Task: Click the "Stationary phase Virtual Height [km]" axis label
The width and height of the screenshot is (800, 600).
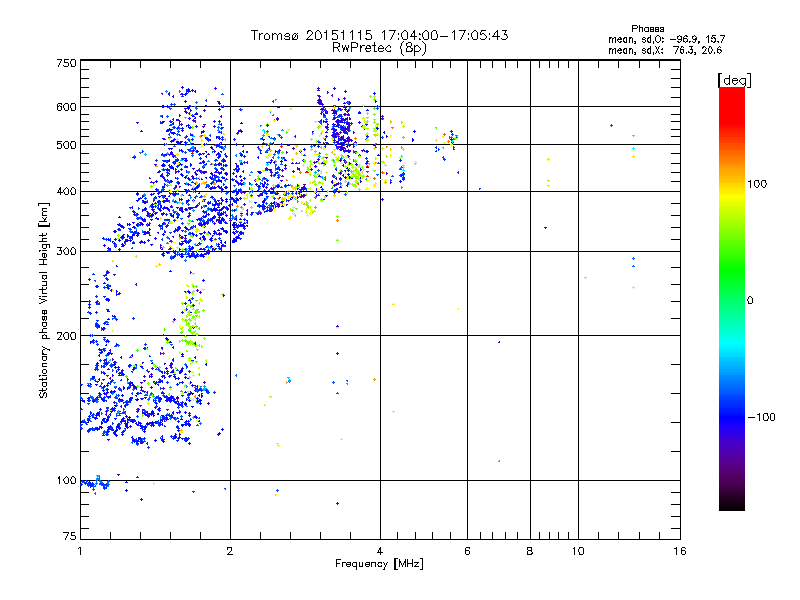Action: 44,301
